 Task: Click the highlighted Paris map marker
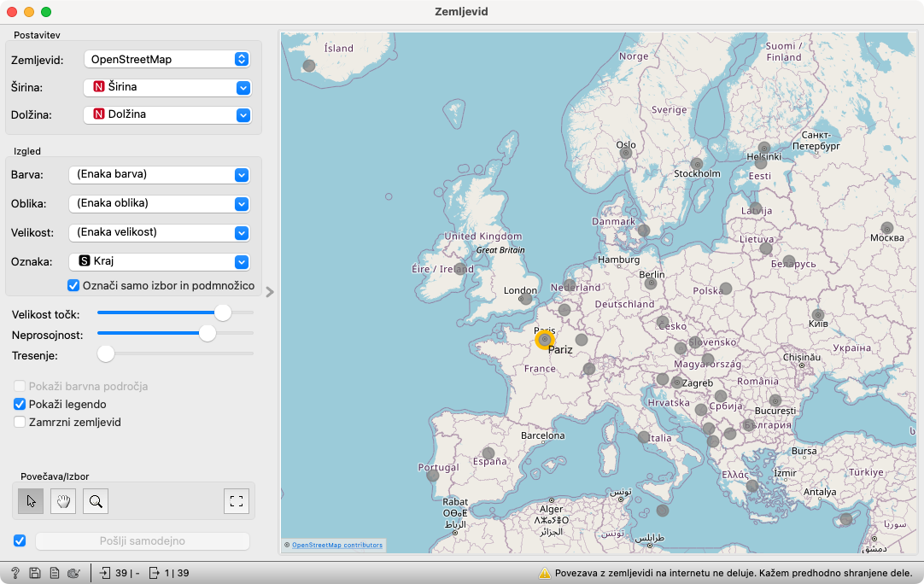click(x=544, y=340)
